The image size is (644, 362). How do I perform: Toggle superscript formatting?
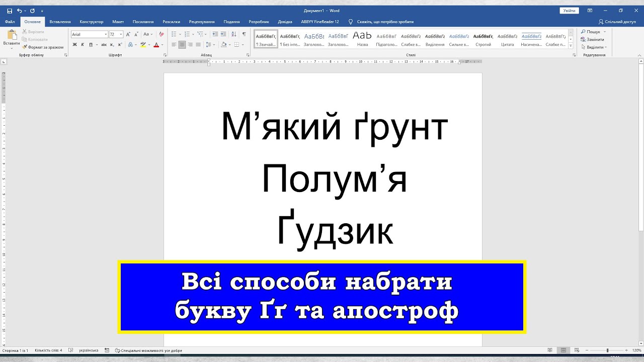(120, 45)
